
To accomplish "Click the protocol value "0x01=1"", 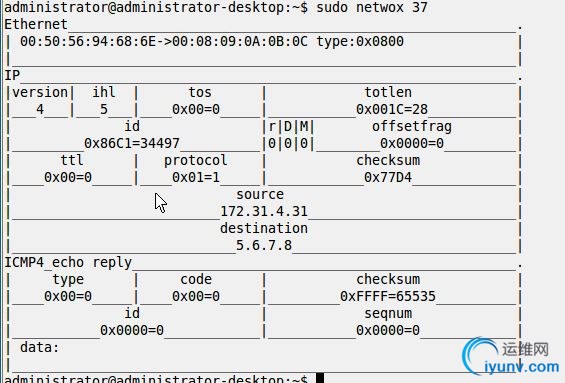I will point(196,177).
